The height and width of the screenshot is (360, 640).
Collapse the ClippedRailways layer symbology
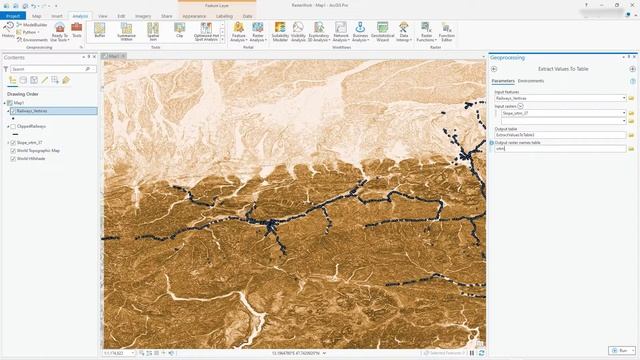click(x=8, y=127)
